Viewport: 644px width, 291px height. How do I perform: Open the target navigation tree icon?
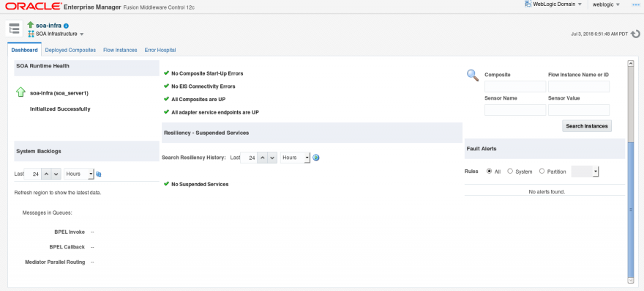click(x=15, y=29)
